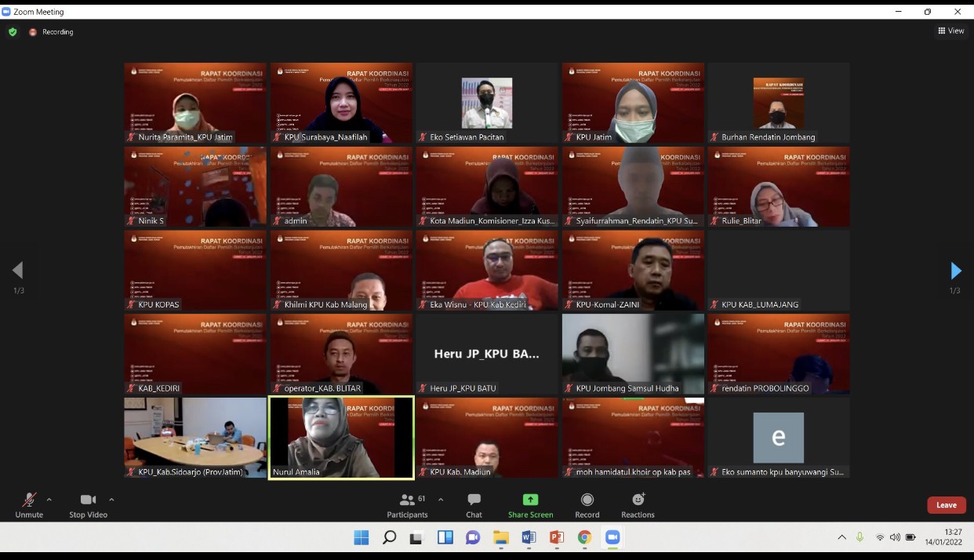Screen dimensions: 974x560
Task: Select Nurul Amalia's video tile
Action: click(x=341, y=437)
